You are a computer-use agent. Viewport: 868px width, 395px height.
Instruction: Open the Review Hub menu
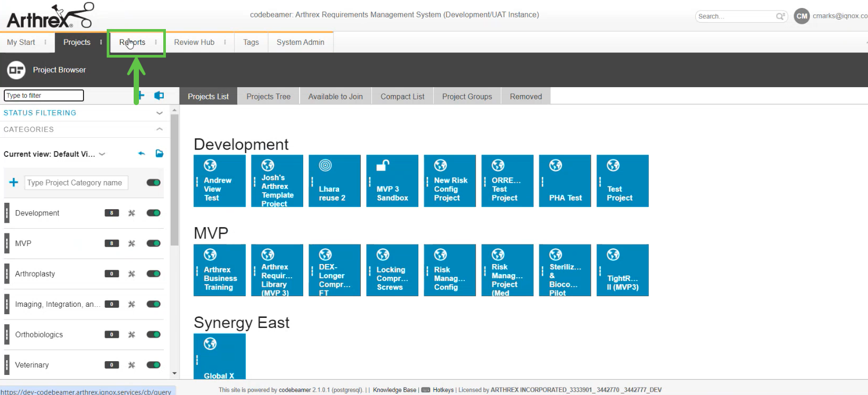[x=194, y=42]
